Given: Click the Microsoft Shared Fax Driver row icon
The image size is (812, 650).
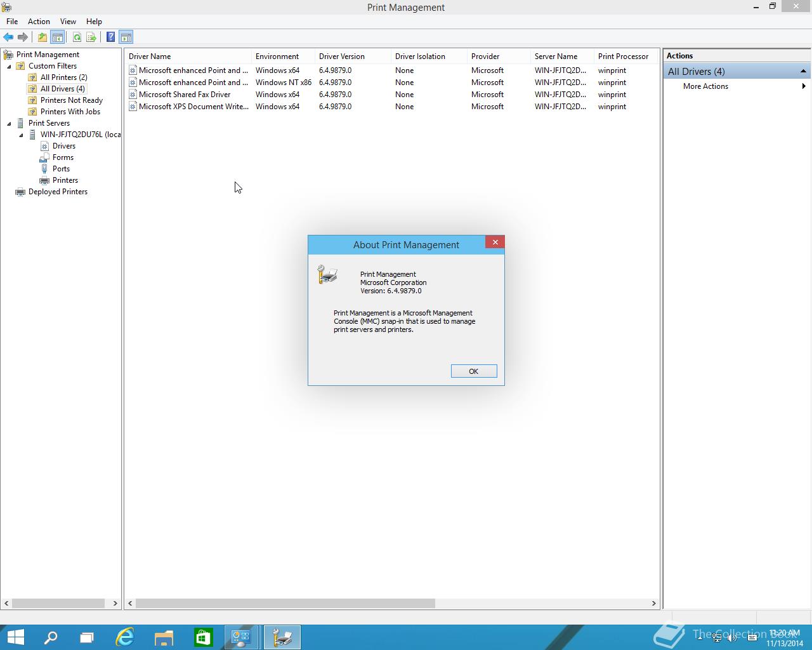Looking at the screenshot, I should coord(133,95).
